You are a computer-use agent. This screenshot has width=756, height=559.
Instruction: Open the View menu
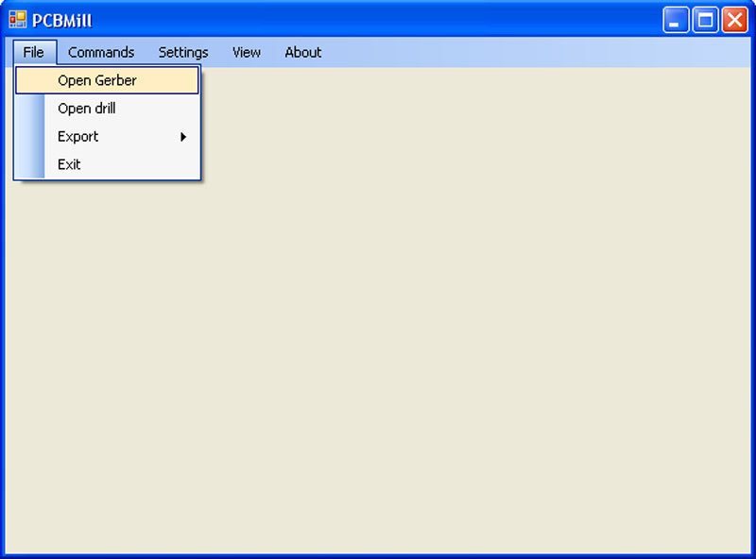tap(247, 52)
